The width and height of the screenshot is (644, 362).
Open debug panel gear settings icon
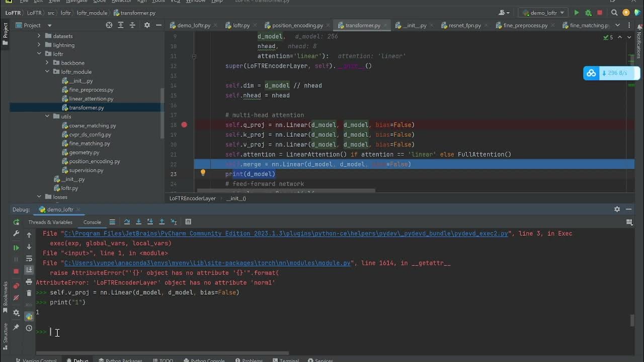[16, 313]
